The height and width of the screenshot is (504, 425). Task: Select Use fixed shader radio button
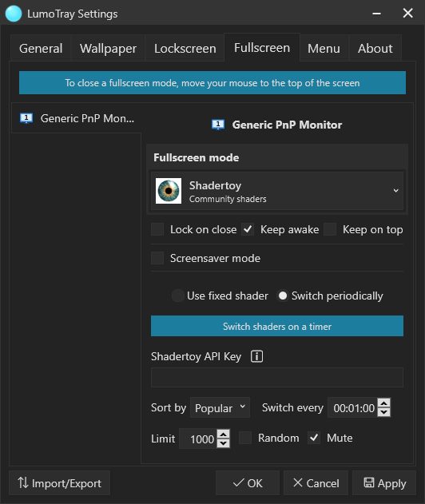(x=178, y=296)
